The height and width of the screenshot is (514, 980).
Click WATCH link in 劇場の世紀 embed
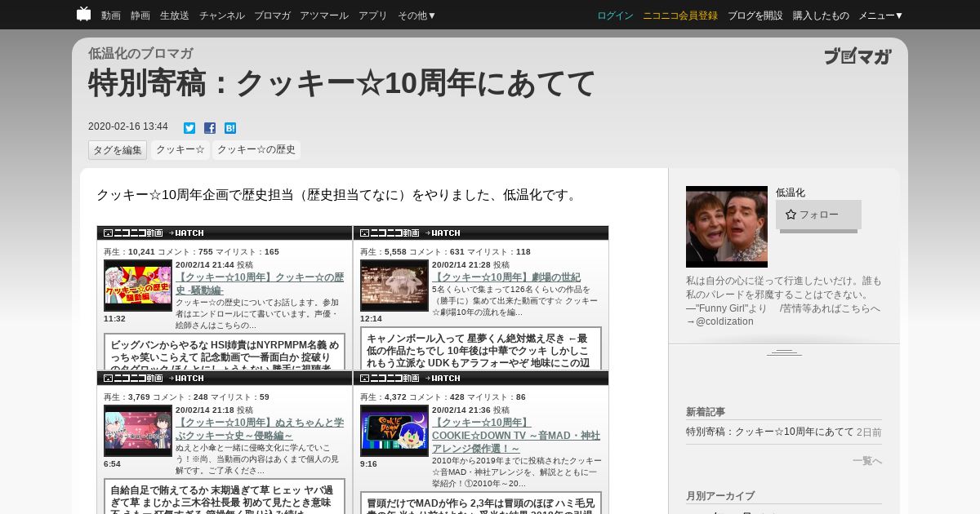click(442, 233)
